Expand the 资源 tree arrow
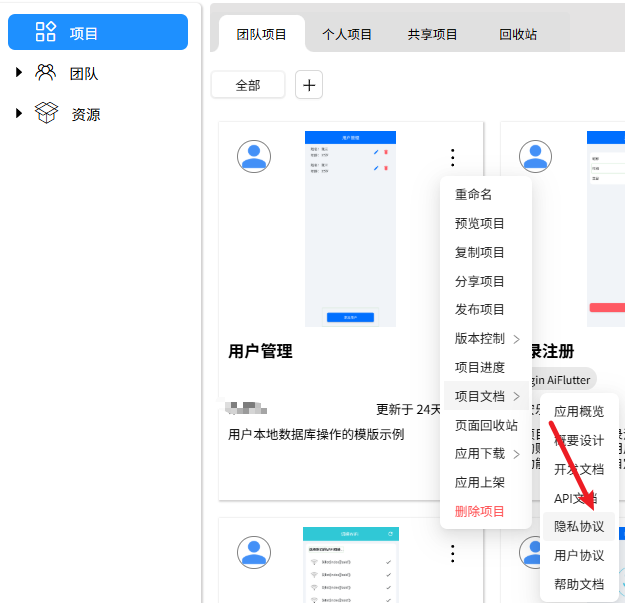This screenshot has height=603, width=625. [18, 113]
